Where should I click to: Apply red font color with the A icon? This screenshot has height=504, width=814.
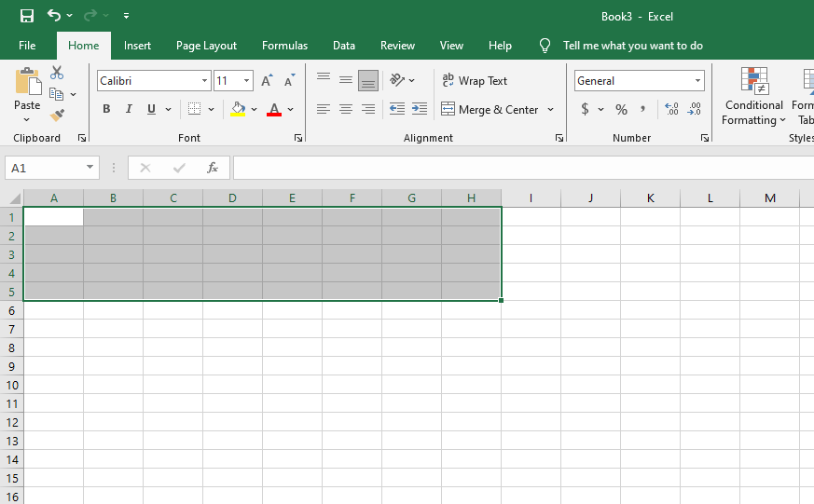point(273,109)
